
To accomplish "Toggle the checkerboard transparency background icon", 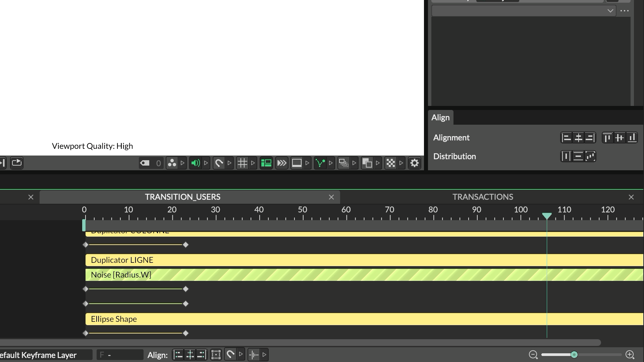I will 391,163.
